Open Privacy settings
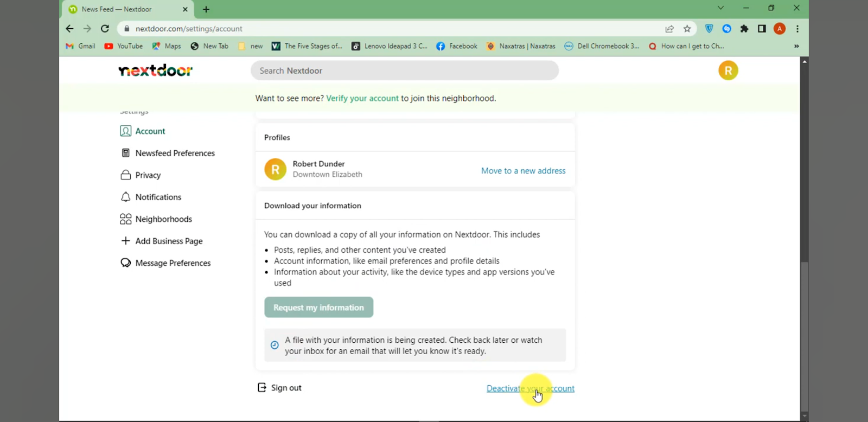This screenshot has width=868, height=422. pyautogui.click(x=141, y=175)
